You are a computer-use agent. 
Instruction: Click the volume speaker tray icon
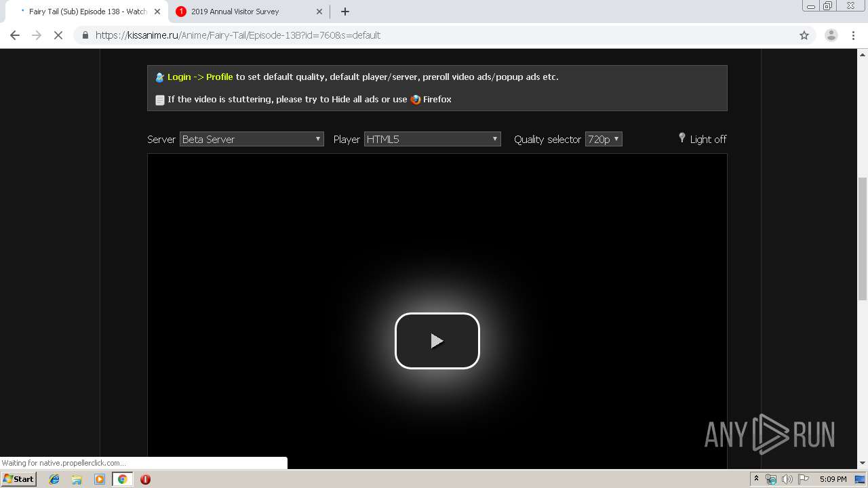787,479
